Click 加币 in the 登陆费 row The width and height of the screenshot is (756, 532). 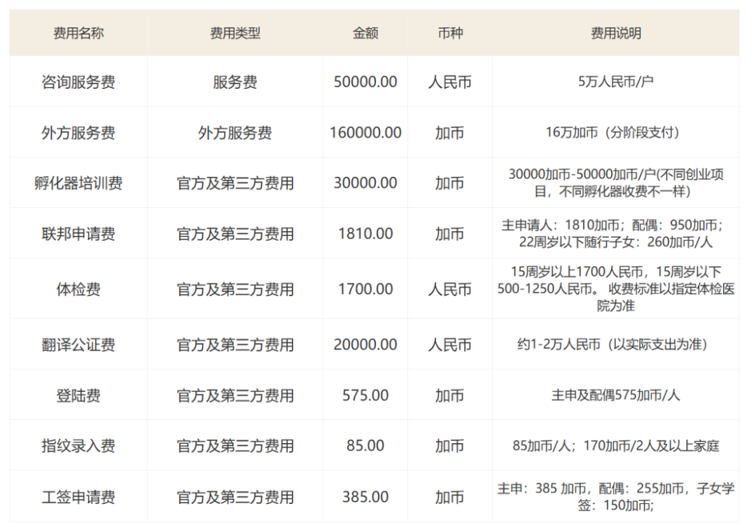pos(450,395)
